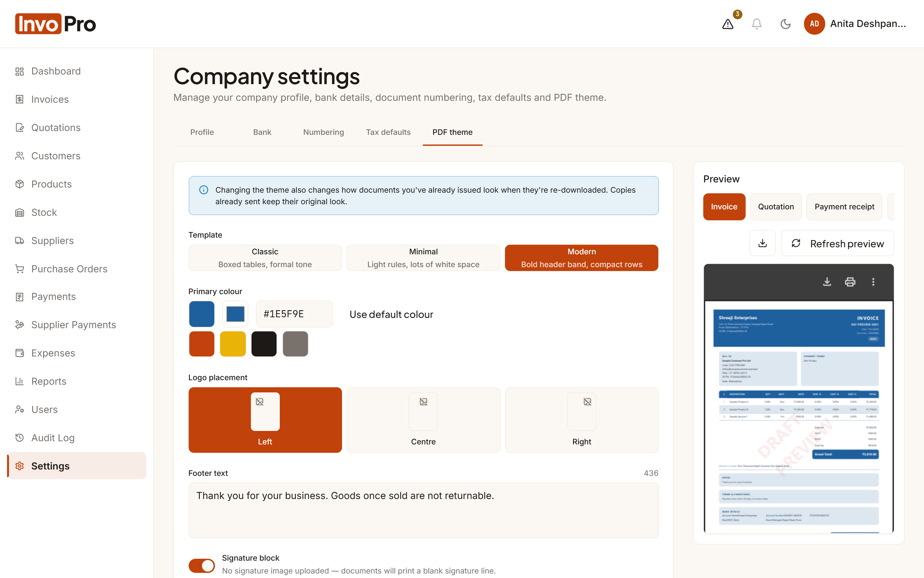Screen dimensions: 924x578
Task: Open Products in the sidebar
Action: pyautogui.click(x=77, y=184)
